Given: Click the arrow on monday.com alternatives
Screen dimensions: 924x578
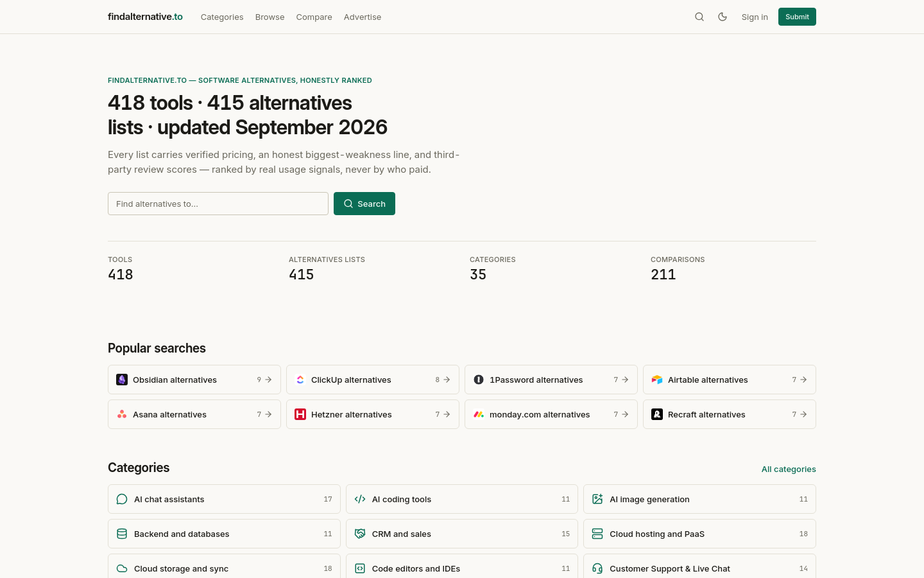Looking at the screenshot, I should (x=625, y=414).
